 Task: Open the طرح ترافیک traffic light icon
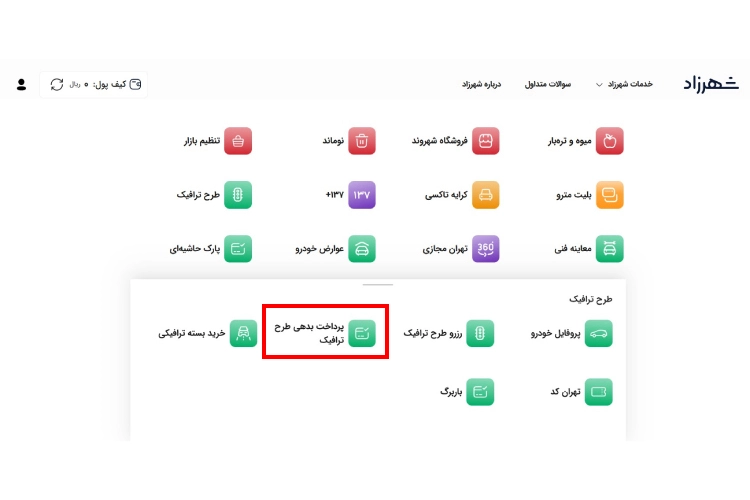[x=238, y=195]
